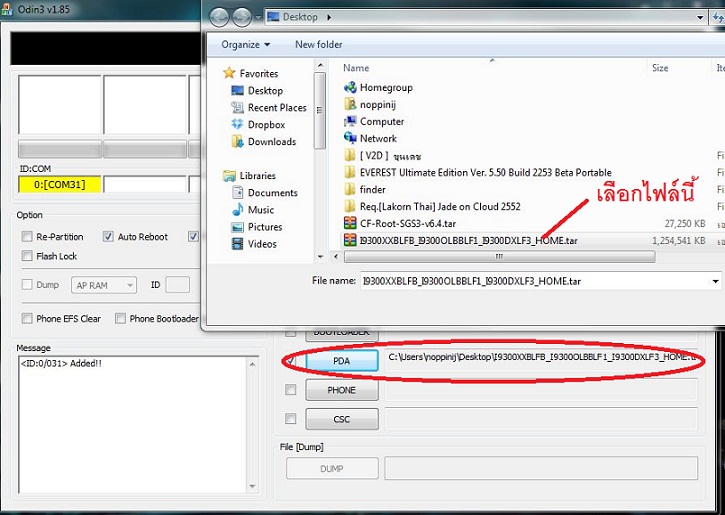The image size is (725, 515).
Task: Expand the Desktop breadcrumb arrow
Action: tap(329, 18)
